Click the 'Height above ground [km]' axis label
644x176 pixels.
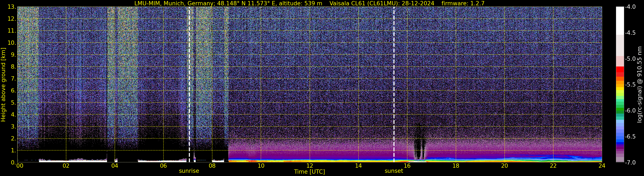[x=3, y=85]
